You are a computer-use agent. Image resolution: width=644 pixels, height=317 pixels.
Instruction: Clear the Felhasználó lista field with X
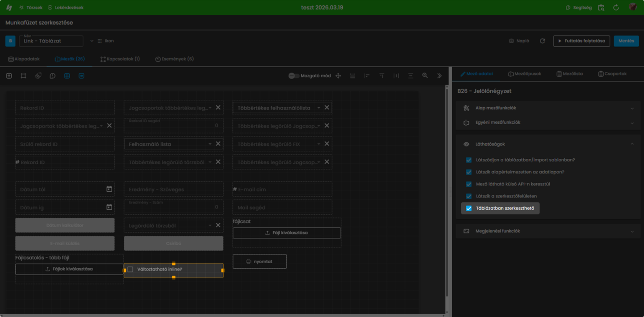(218, 144)
